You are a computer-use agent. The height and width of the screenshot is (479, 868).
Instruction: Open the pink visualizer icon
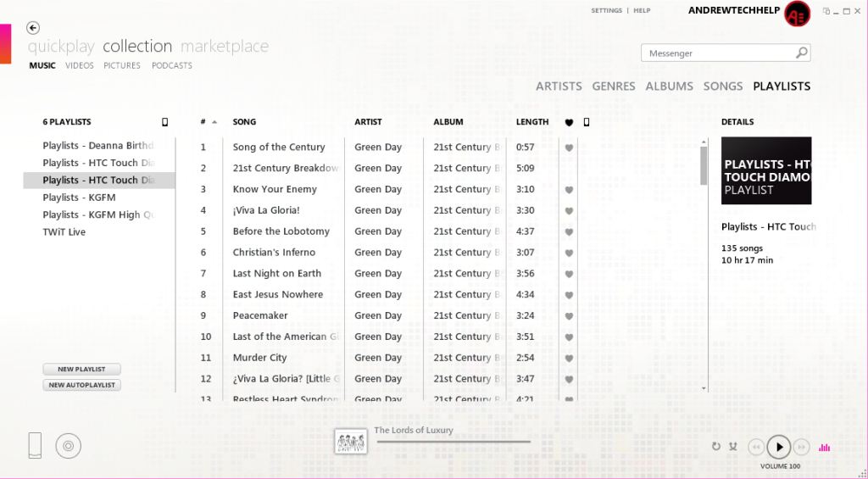824,448
